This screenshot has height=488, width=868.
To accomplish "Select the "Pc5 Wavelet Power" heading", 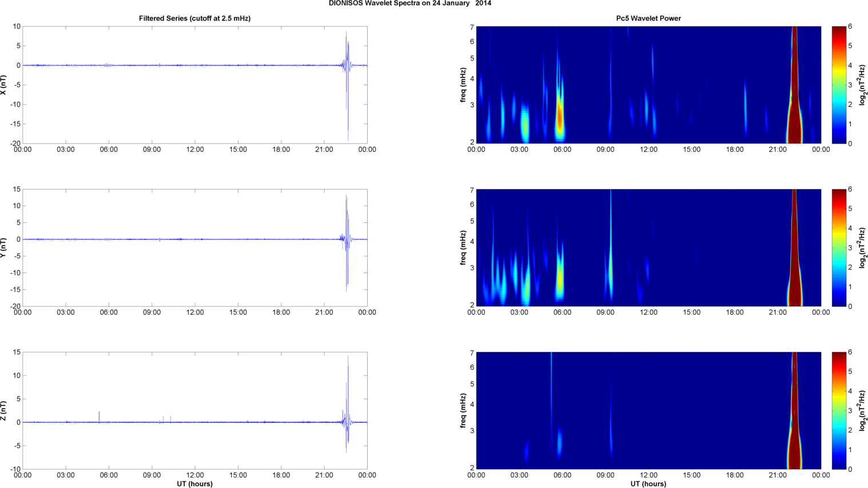I will tap(648, 18).
